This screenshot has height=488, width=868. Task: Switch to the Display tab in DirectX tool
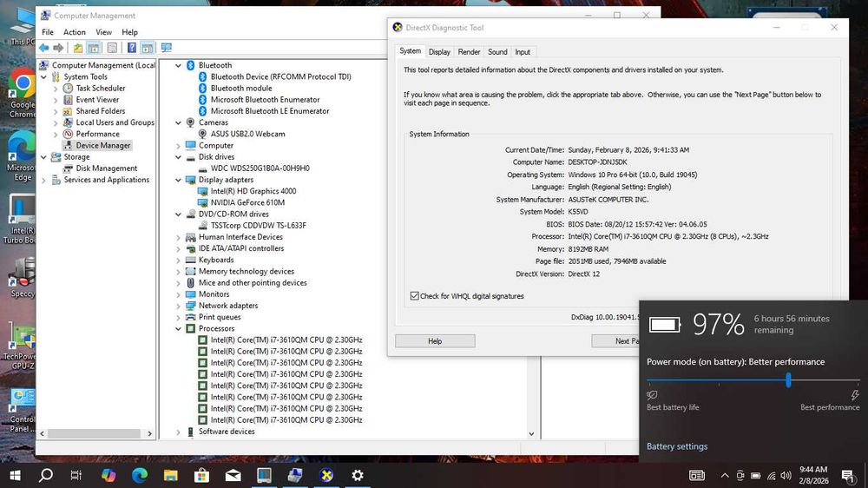click(439, 52)
